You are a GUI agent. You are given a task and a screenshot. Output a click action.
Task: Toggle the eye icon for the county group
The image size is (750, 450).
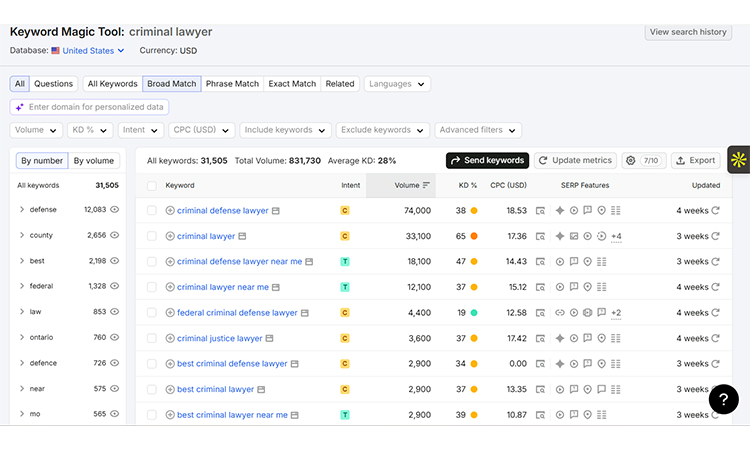(114, 235)
